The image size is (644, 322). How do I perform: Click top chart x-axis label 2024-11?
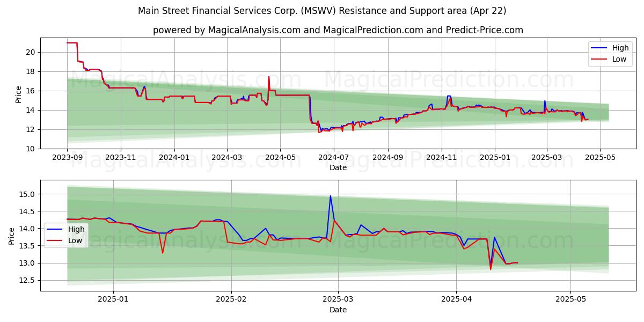(441, 158)
